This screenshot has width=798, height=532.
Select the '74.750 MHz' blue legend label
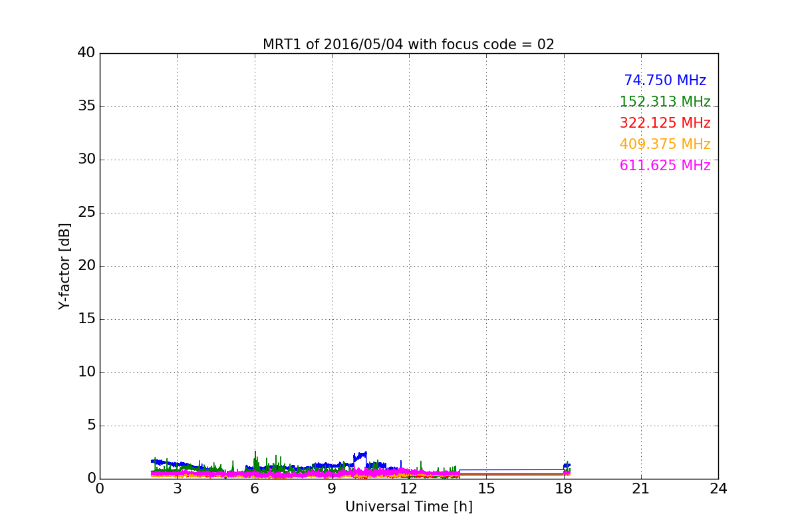tap(665, 80)
